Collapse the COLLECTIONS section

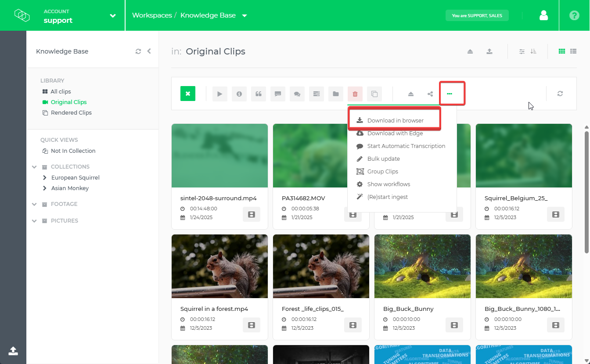[x=34, y=167]
